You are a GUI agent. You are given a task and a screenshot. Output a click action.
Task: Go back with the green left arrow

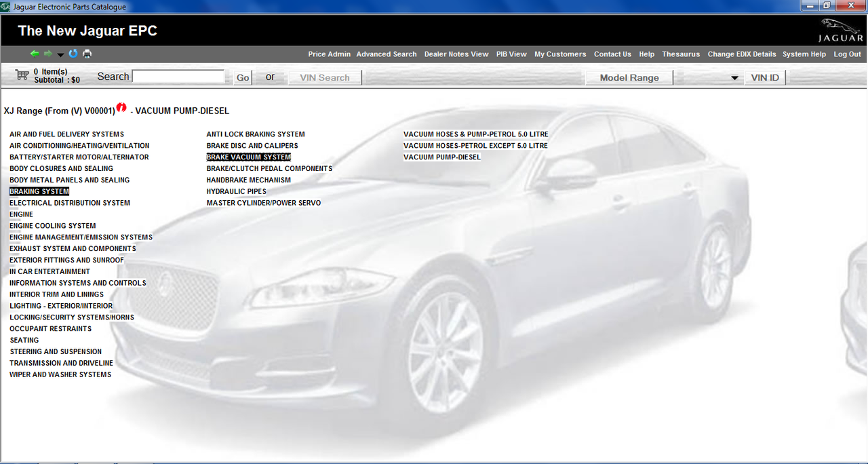click(x=35, y=54)
